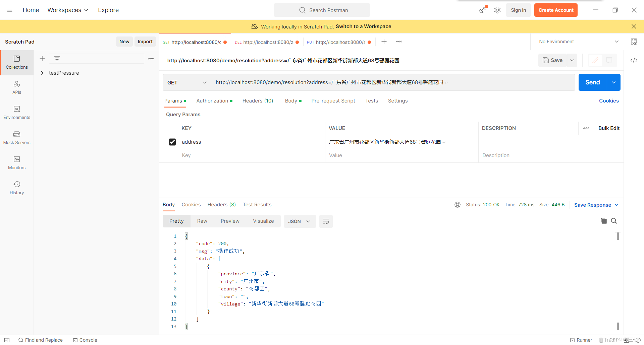Open the Test Results tab
Image resolution: width=644 pixels, height=345 pixels.
click(257, 205)
